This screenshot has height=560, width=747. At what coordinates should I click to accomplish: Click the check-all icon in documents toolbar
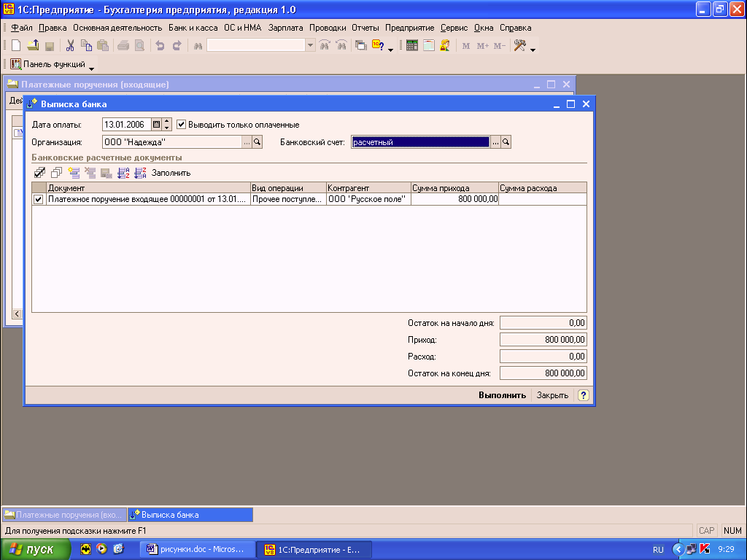[39, 173]
